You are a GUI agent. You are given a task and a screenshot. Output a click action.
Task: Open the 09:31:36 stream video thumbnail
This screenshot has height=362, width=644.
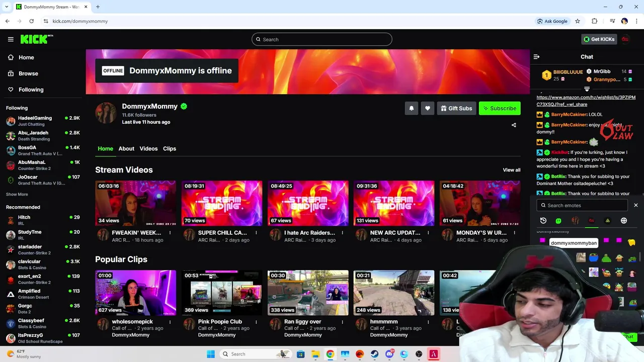tap(394, 203)
